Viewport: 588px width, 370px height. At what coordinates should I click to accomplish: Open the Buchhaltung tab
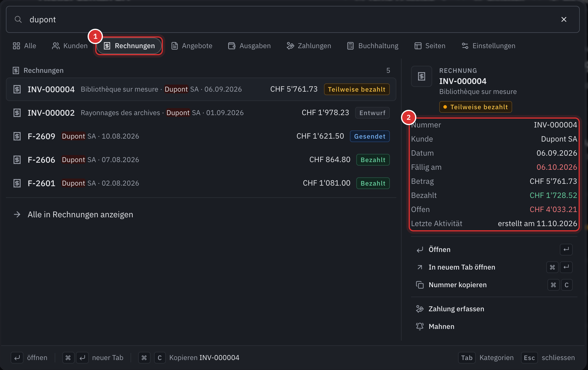(372, 46)
